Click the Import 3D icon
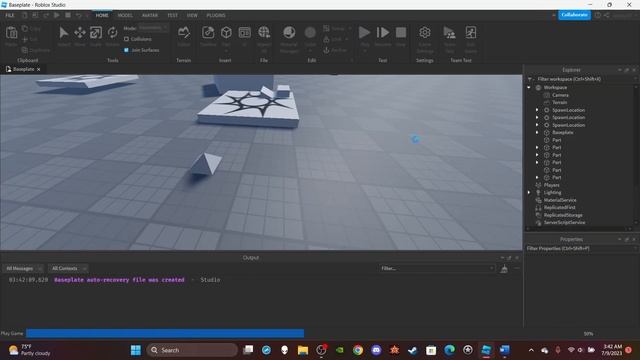This screenshot has width=640, height=360. point(264,32)
